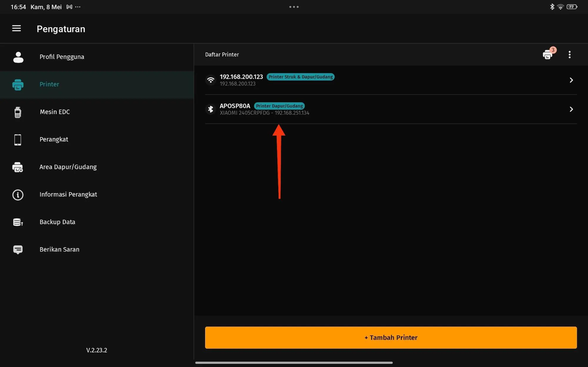Open Area Dapur/Gudang printer settings icon
The height and width of the screenshot is (367, 588).
coord(18,167)
